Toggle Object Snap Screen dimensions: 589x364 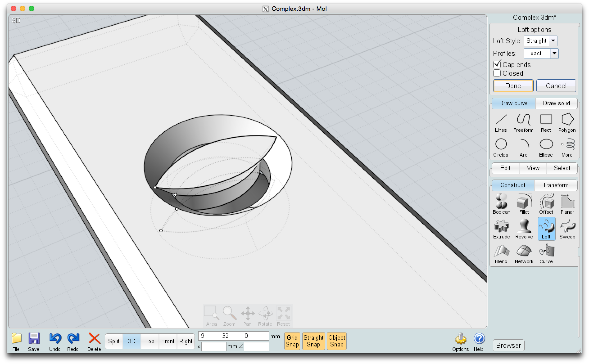coord(337,341)
